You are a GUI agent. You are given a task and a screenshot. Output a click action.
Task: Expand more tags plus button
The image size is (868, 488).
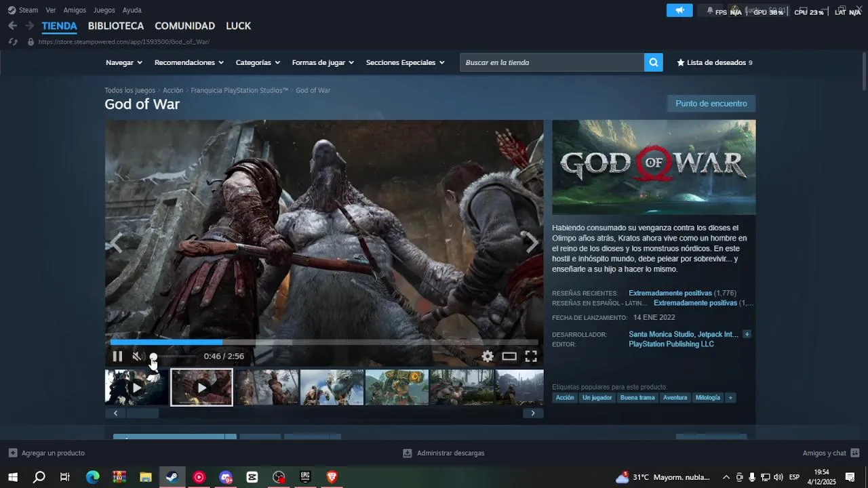[x=730, y=398]
